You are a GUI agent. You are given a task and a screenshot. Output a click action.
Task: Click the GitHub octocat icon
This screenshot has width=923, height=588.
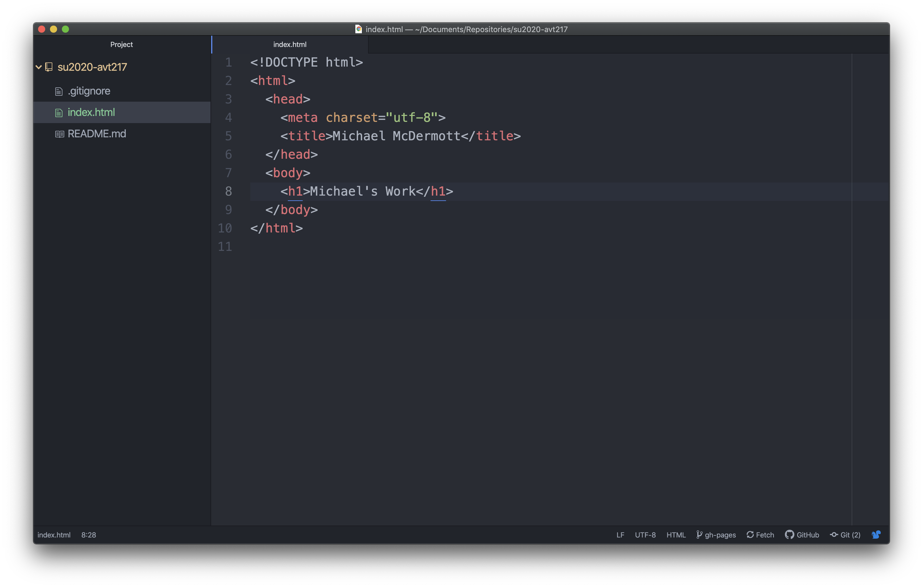(x=789, y=534)
